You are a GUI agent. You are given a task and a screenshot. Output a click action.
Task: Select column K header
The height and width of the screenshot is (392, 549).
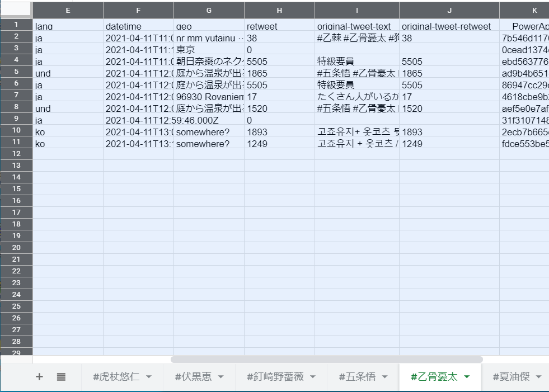[x=524, y=11]
